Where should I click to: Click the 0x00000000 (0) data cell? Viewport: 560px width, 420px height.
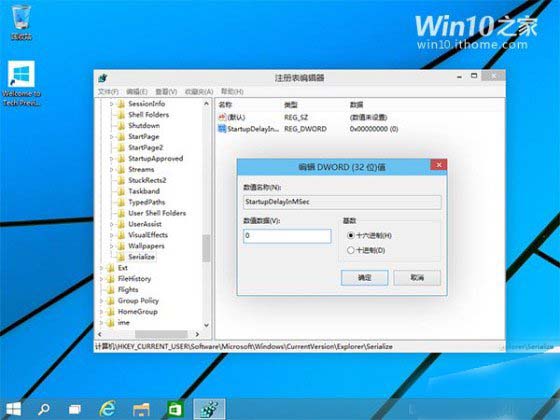(374, 129)
